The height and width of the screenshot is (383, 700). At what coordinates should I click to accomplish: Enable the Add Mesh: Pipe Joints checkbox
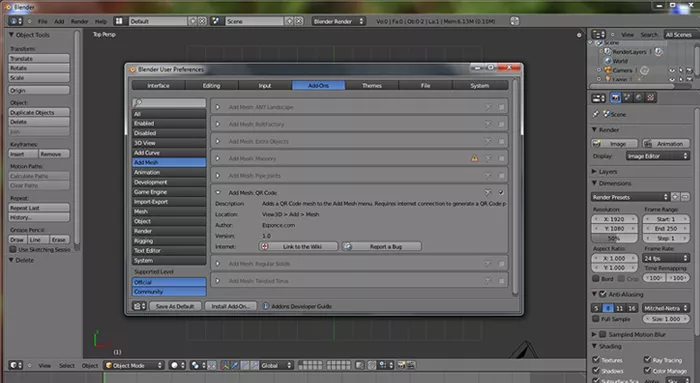[501, 175]
